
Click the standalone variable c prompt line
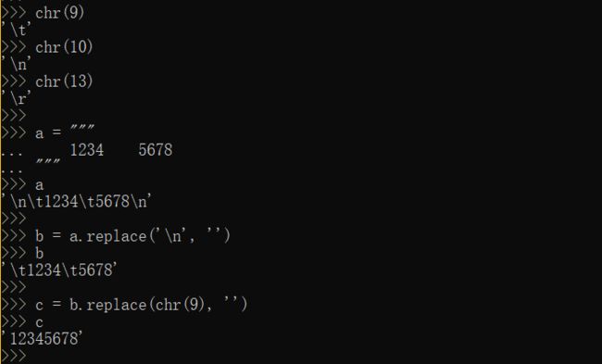pyautogui.click(x=22, y=321)
